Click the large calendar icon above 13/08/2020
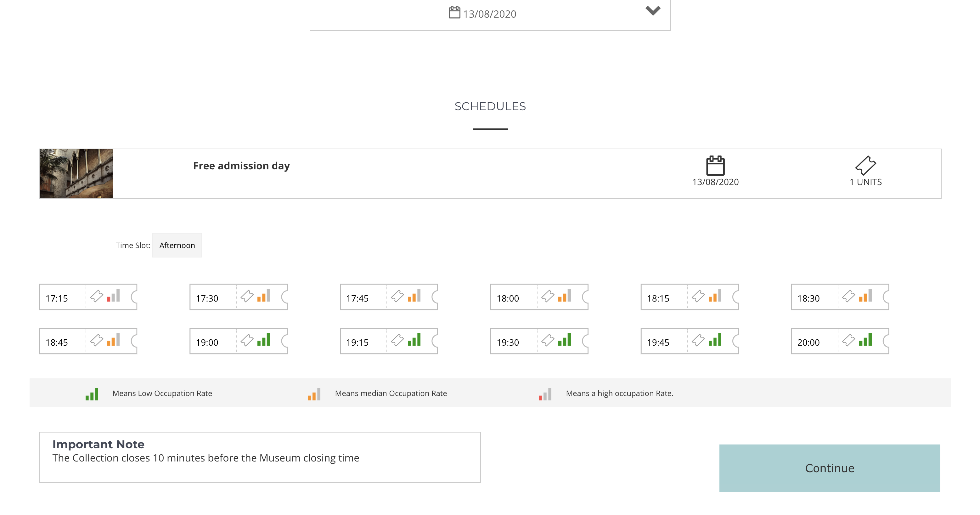 (715, 166)
